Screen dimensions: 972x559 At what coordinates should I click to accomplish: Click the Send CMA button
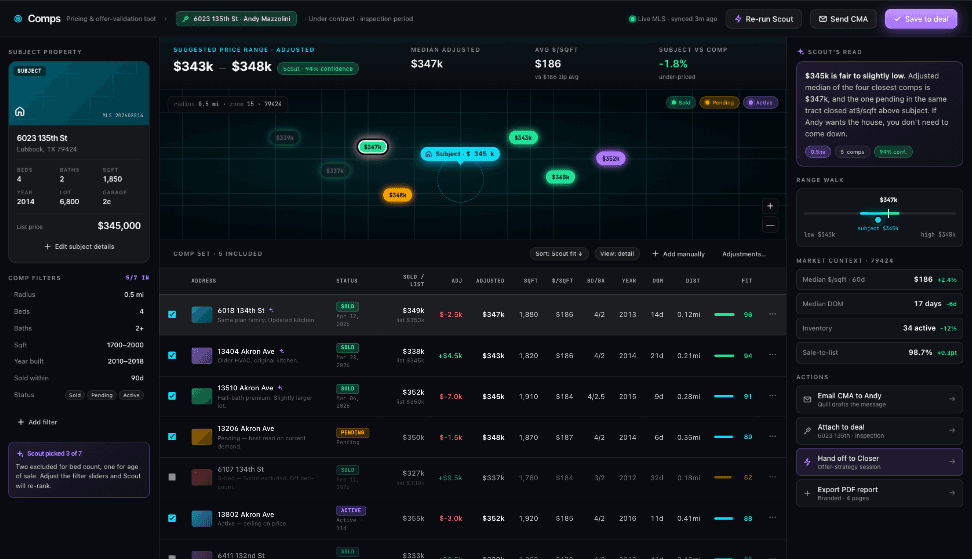(843, 19)
